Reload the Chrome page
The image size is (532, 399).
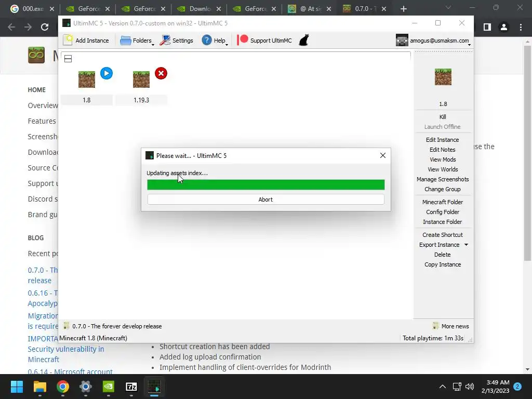click(45, 27)
